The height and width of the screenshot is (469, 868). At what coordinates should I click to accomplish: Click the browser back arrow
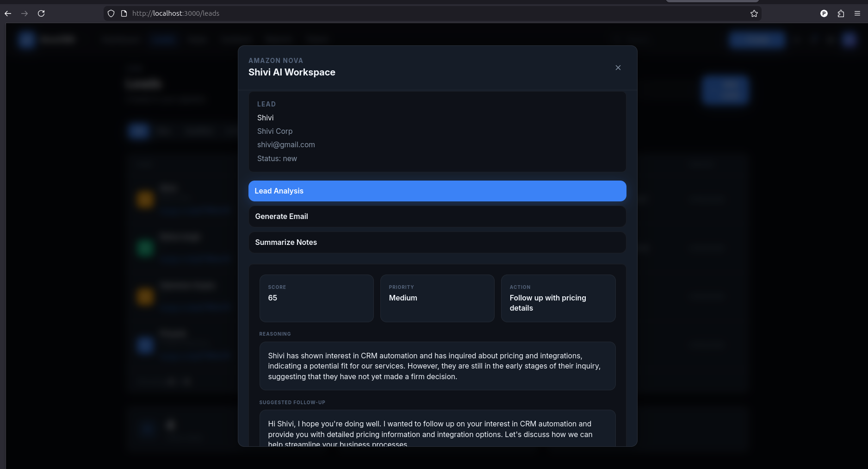[x=8, y=13]
